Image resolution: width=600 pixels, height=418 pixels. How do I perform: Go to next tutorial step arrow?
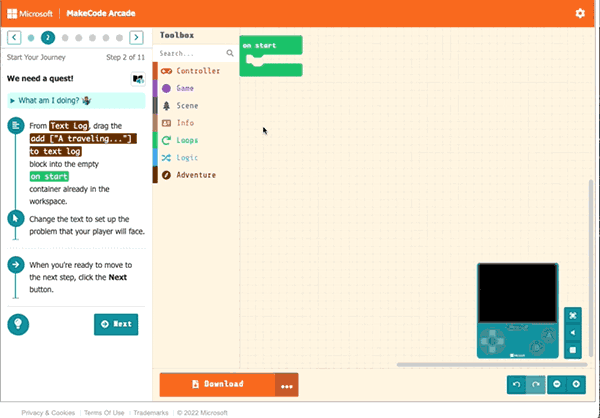pyautogui.click(x=136, y=38)
